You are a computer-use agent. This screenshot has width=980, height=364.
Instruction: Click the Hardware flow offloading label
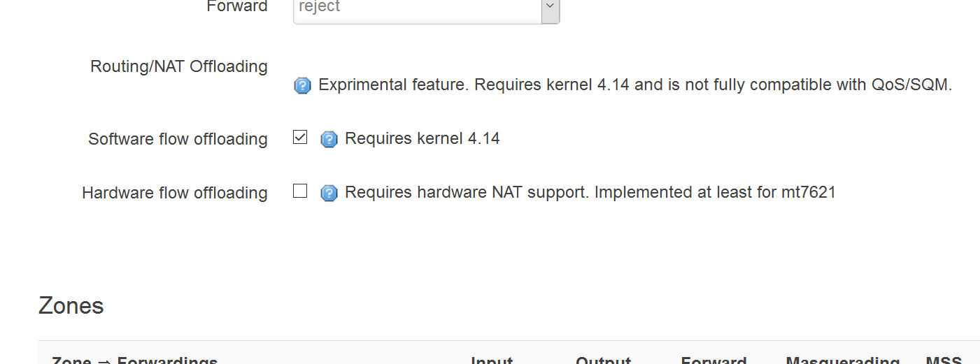pos(175,193)
